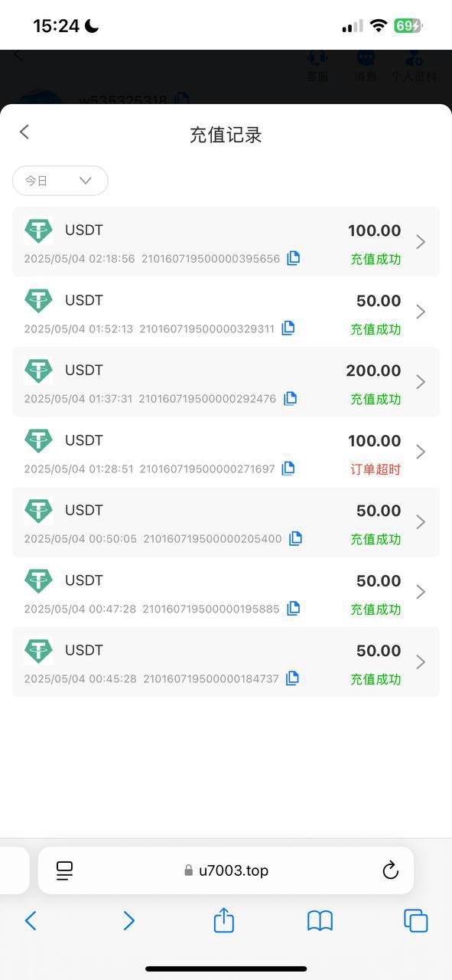Image resolution: width=452 pixels, height=980 pixels.
Task: Tap the page settings icon in the address bar
Action: coord(64,871)
